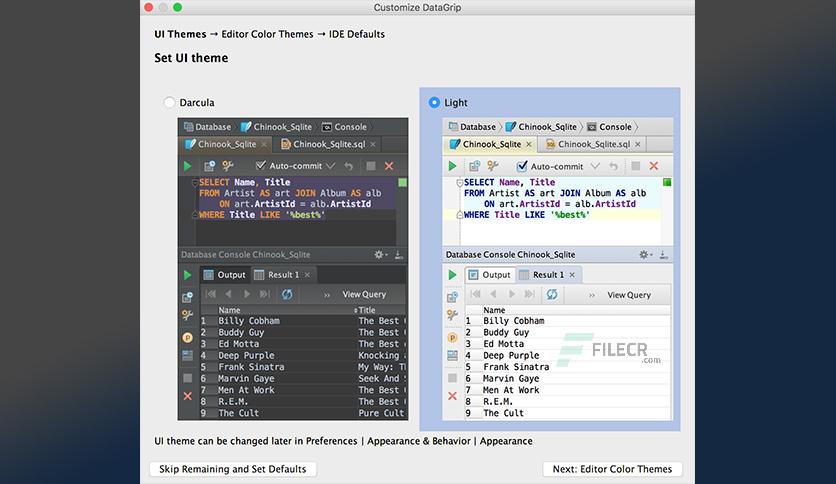Select the Darcula theme radio button

click(169, 102)
